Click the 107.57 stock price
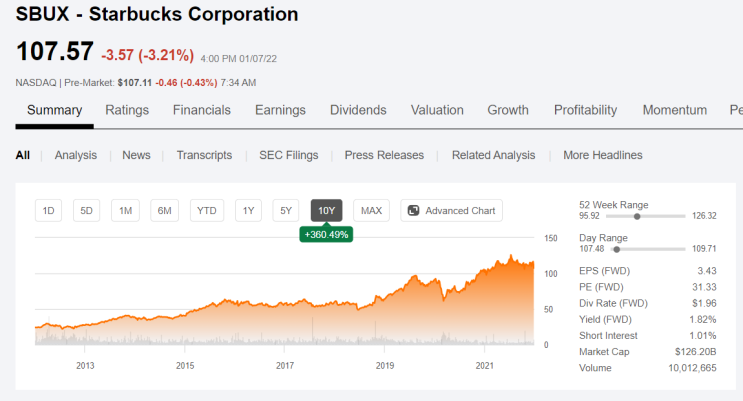Screen dimensions: 743x401 click(54, 51)
